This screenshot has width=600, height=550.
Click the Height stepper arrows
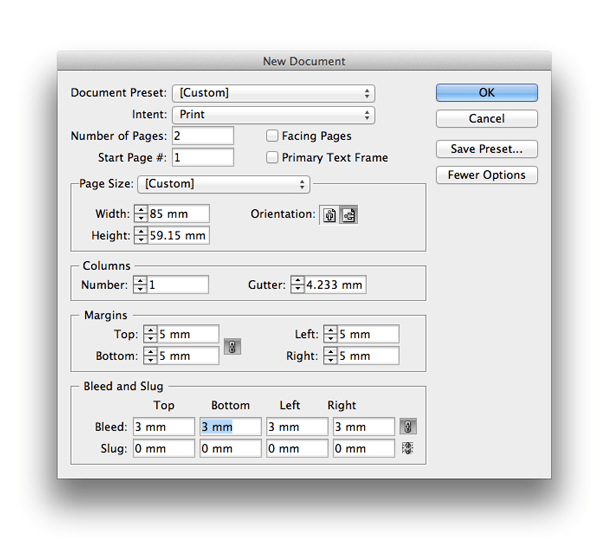coord(141,235)
